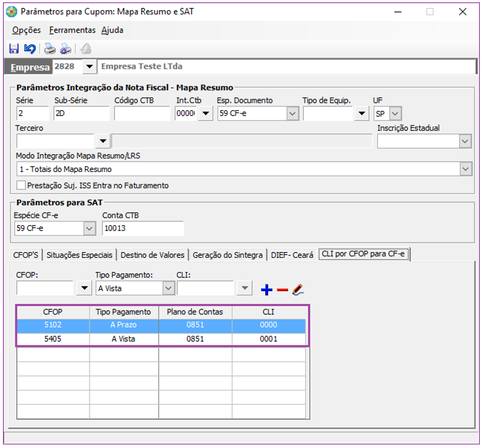Click the application icon in title bar
The image size is (484, 448).
(x=12, y=12)
